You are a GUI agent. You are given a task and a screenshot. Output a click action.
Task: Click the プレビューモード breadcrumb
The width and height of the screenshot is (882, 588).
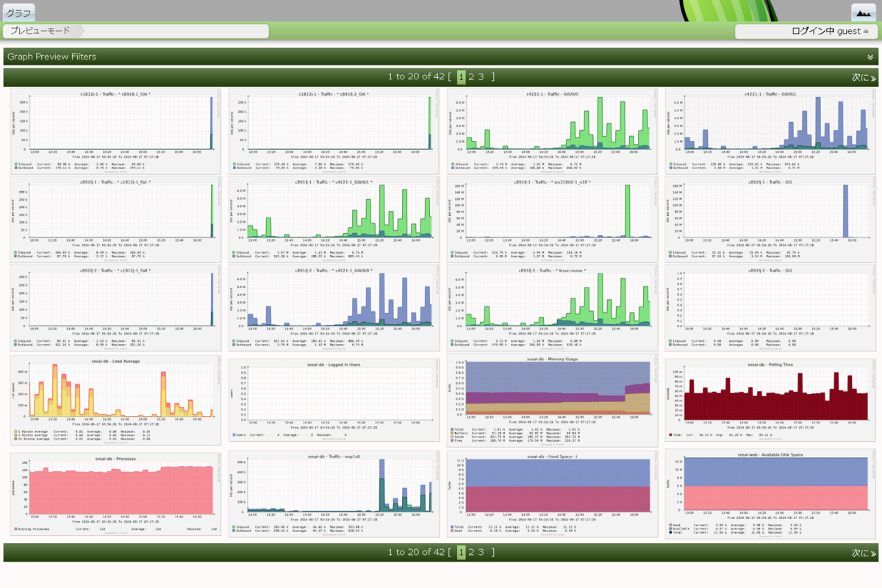(x=40, y=31)
